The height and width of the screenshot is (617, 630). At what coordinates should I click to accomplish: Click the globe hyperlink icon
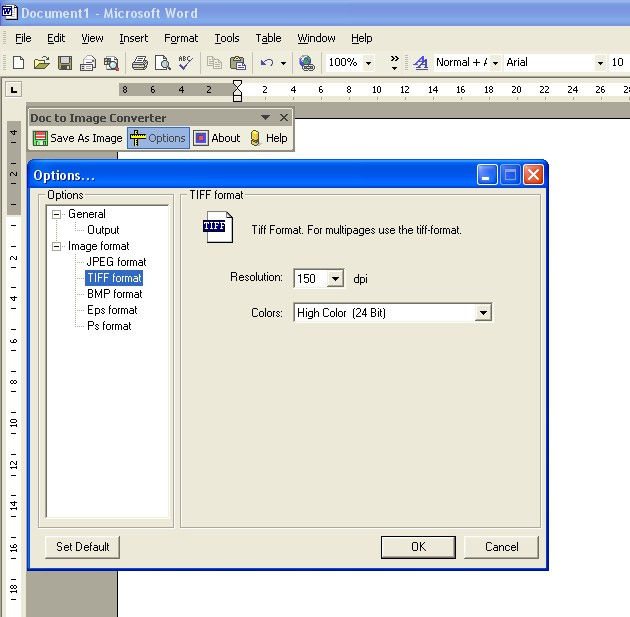coord(307,63)
